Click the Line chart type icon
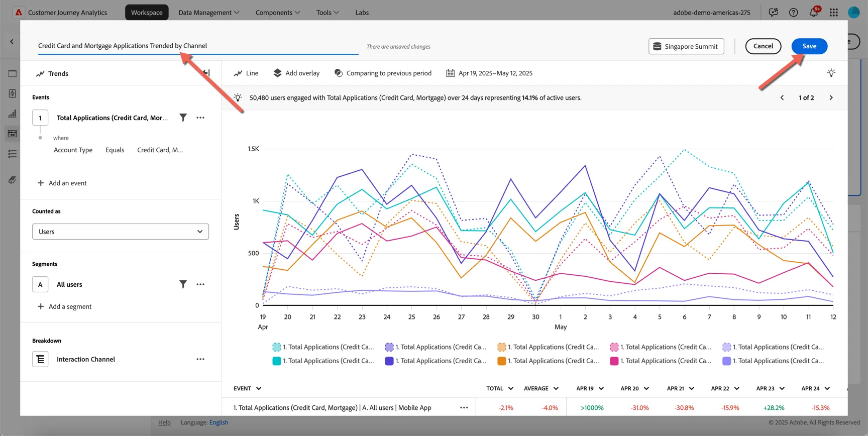 pyautogui.click(x=238, y=73)
